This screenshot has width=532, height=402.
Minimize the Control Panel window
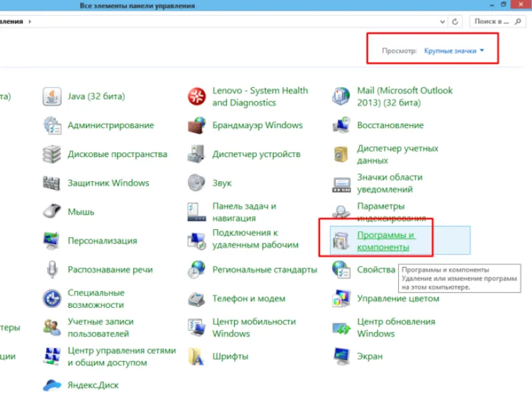point(492,5)
